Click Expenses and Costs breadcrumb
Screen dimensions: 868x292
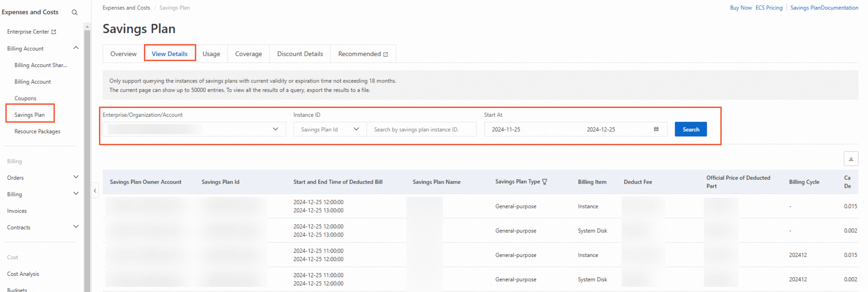coord(126,8)
